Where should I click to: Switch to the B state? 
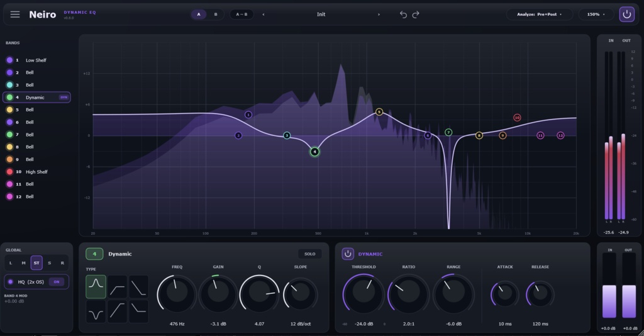(216, 14)
